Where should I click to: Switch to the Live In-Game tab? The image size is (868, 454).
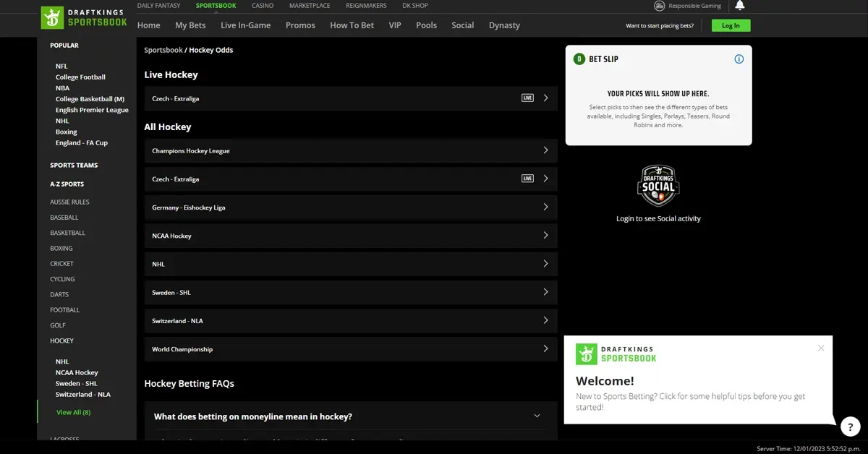[x=246, y=25]
